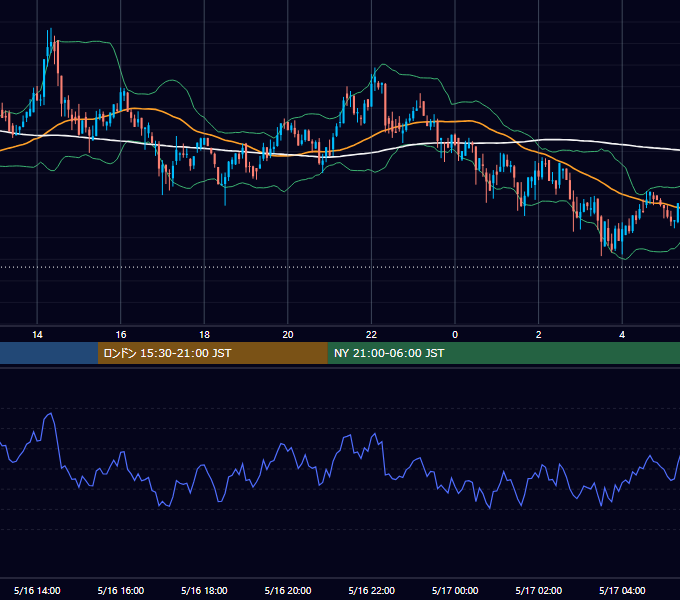Click the 5/17 00:00 label on indicator axis
This screenshot has width=680, height=600.
(455, 590)
